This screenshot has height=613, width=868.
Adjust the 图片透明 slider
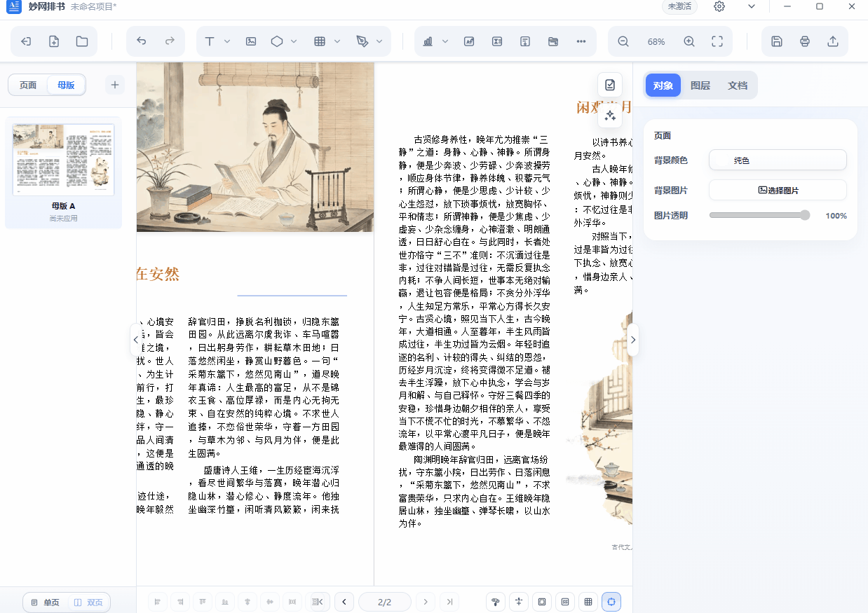coord(760,216)
